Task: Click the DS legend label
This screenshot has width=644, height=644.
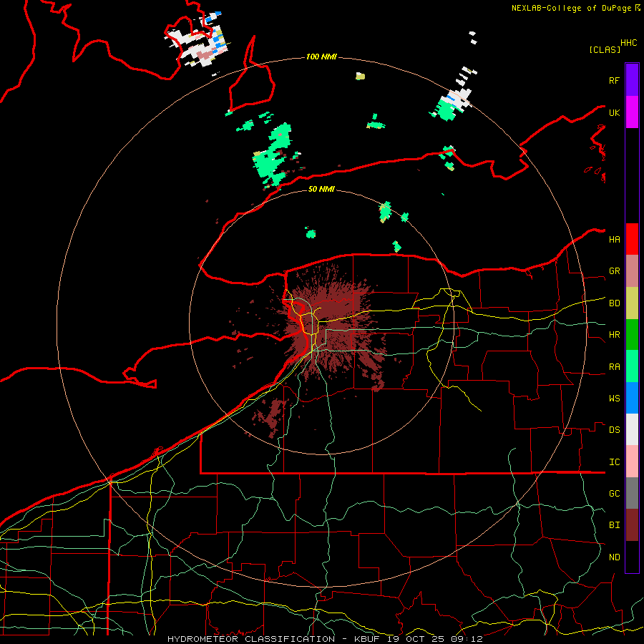Action: 614,430
